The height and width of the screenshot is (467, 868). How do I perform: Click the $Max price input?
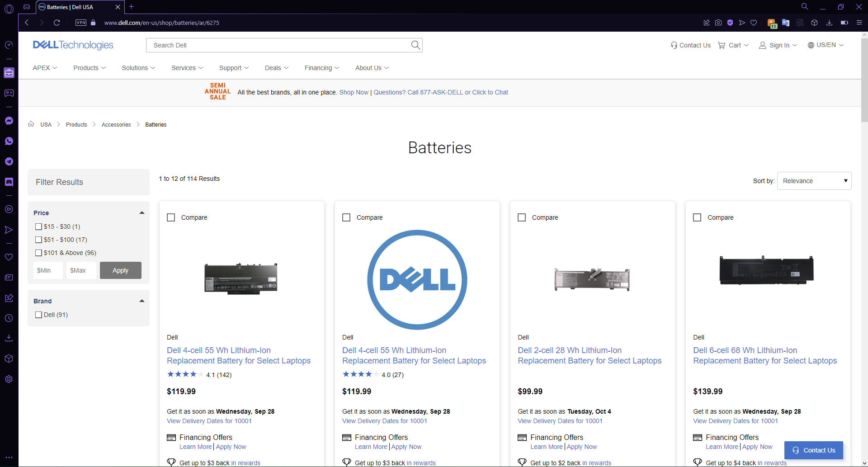[x=81, y=270]
